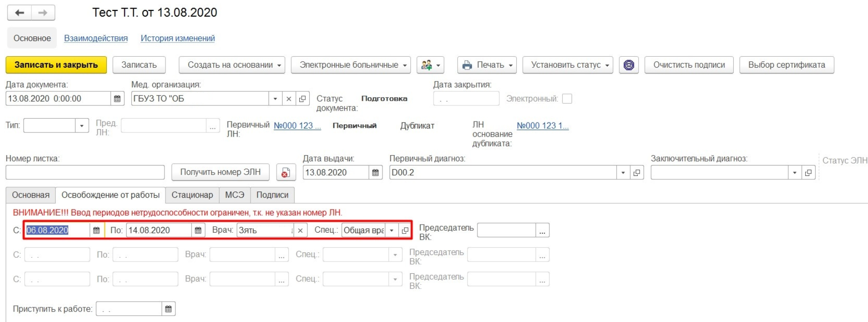Toggle the Электронный checkbox
The width and height of the screenshot is (868, 322).
click(x=567, y=99)
